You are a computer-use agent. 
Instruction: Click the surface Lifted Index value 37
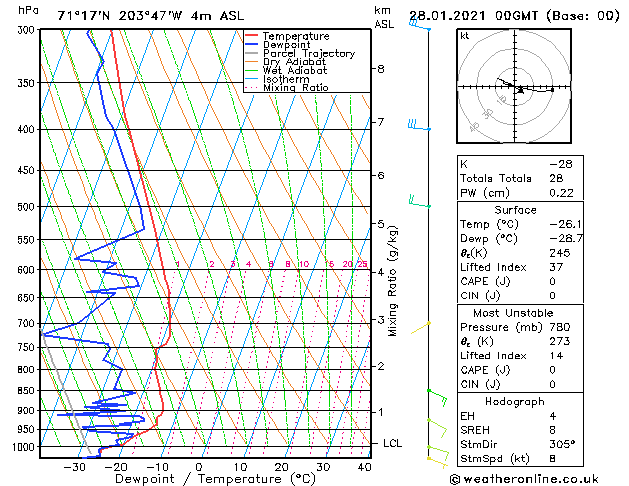click(556, 267)
